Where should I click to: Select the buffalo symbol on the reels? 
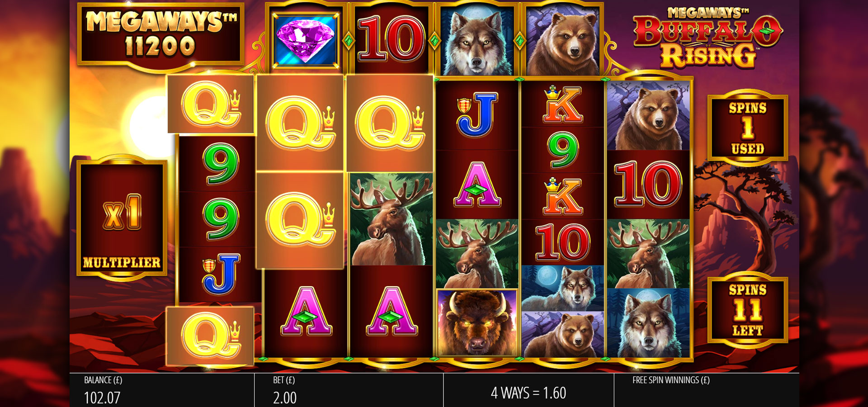tap(477, 323)
